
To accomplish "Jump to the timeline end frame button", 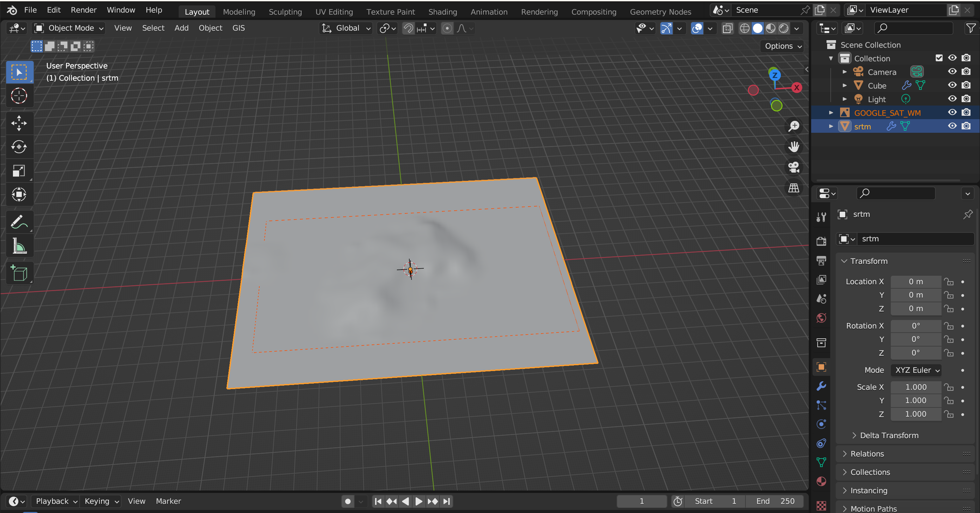I will click(447, 501).
